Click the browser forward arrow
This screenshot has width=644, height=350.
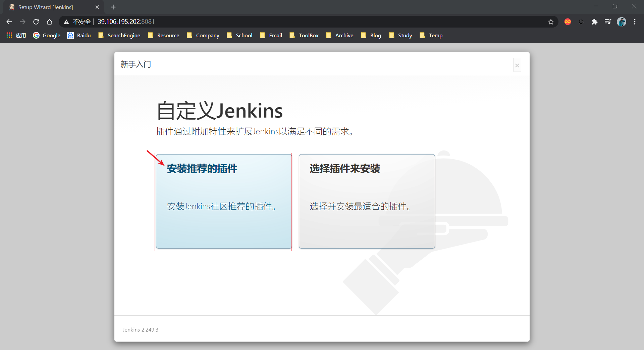tap(22, 22)
